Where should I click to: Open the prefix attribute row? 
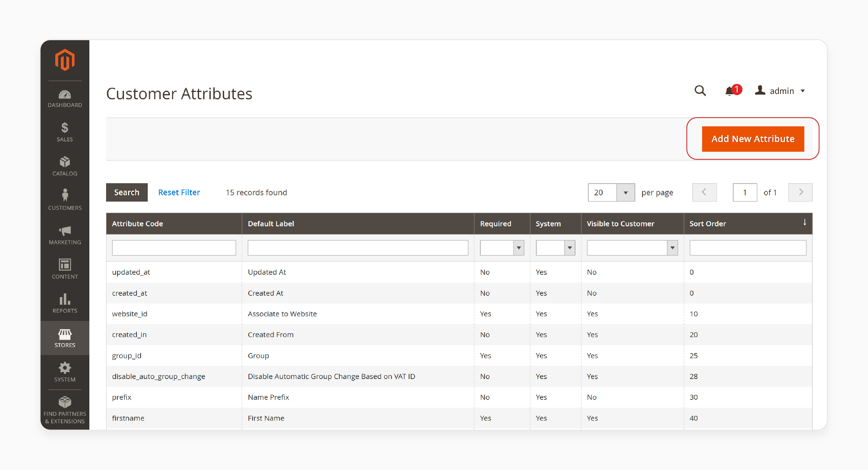coord(459,397)
